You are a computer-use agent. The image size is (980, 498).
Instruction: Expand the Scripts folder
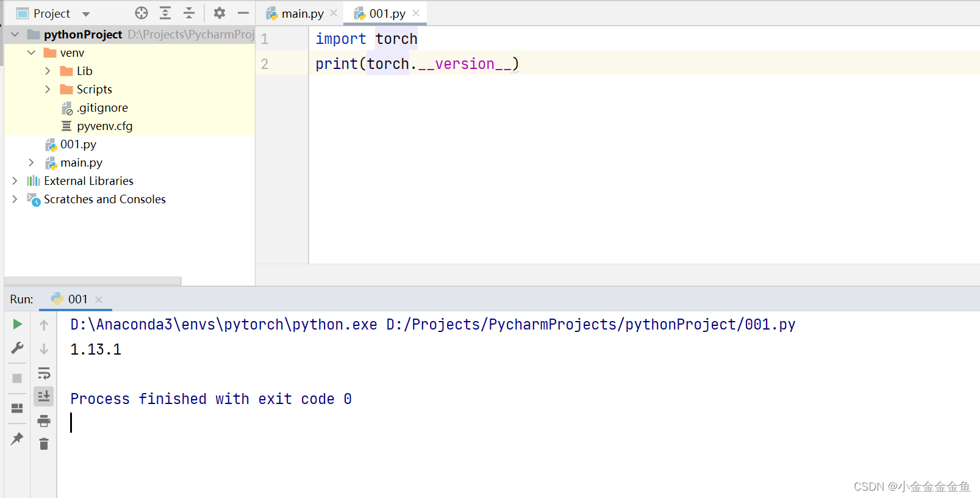48,90
